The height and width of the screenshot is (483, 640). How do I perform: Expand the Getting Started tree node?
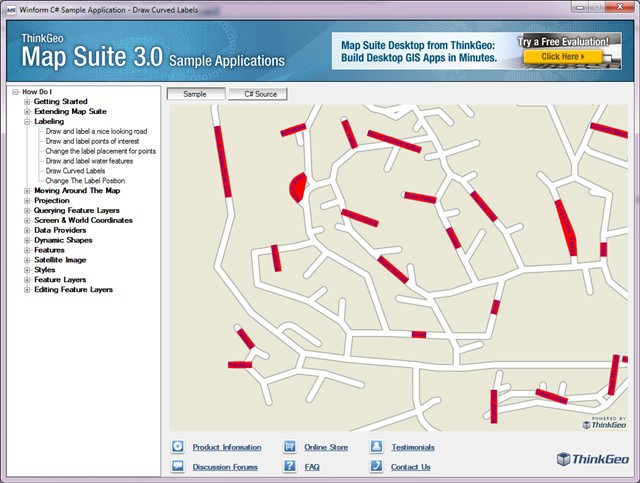point(27,102)
